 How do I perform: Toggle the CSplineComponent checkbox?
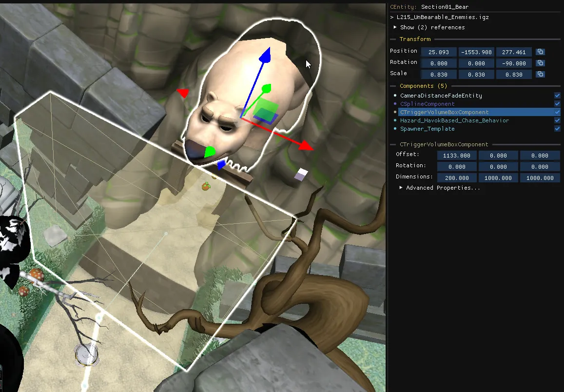pyautogui.click(x=557, y=103)
